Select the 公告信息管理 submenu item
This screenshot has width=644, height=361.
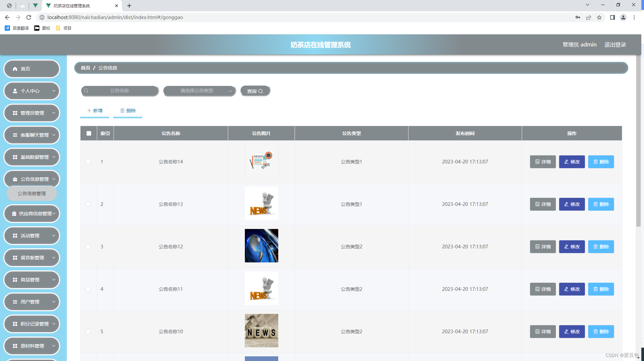point(32,194)
